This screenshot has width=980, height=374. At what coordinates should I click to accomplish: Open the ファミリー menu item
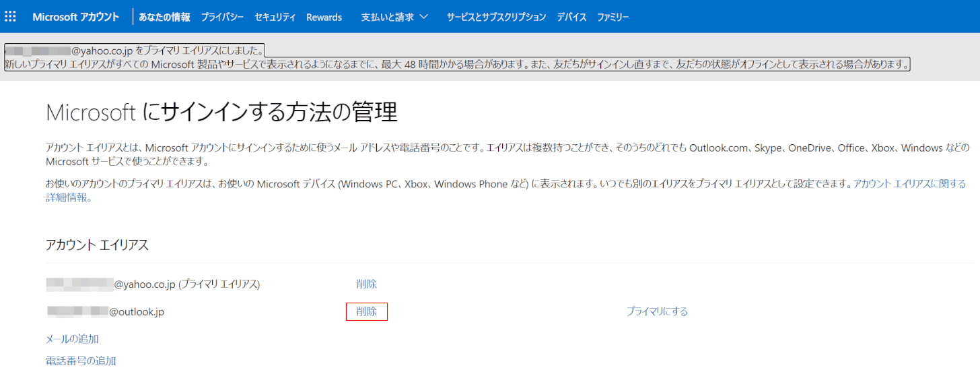[x=613, y=17]
